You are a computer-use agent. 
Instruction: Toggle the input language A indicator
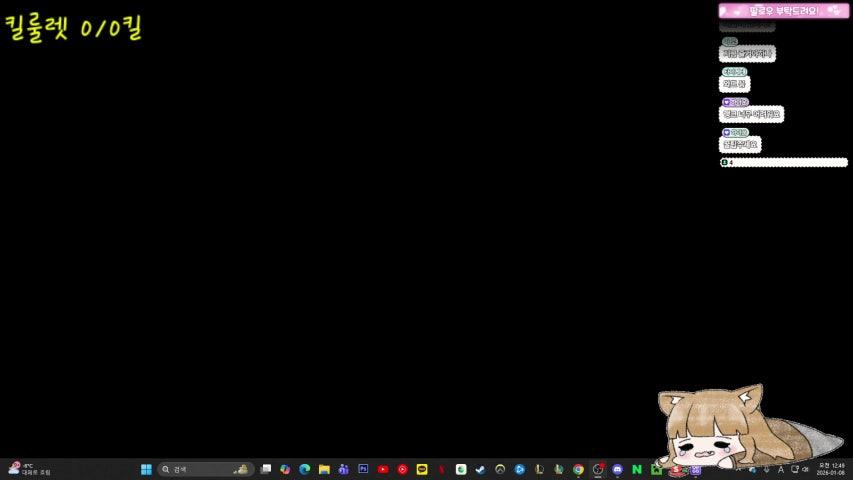(781, 469)
